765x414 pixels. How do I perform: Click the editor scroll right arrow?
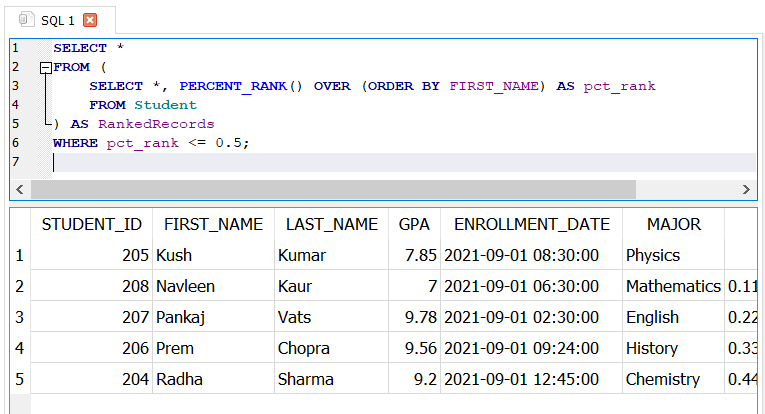(x=746, y=189)
